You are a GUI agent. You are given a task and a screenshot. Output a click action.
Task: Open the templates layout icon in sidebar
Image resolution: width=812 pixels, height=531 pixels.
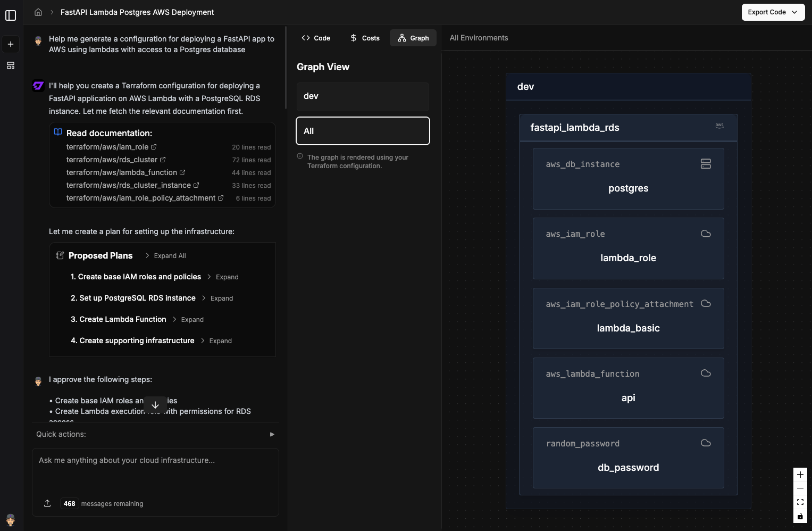point(11,65)
